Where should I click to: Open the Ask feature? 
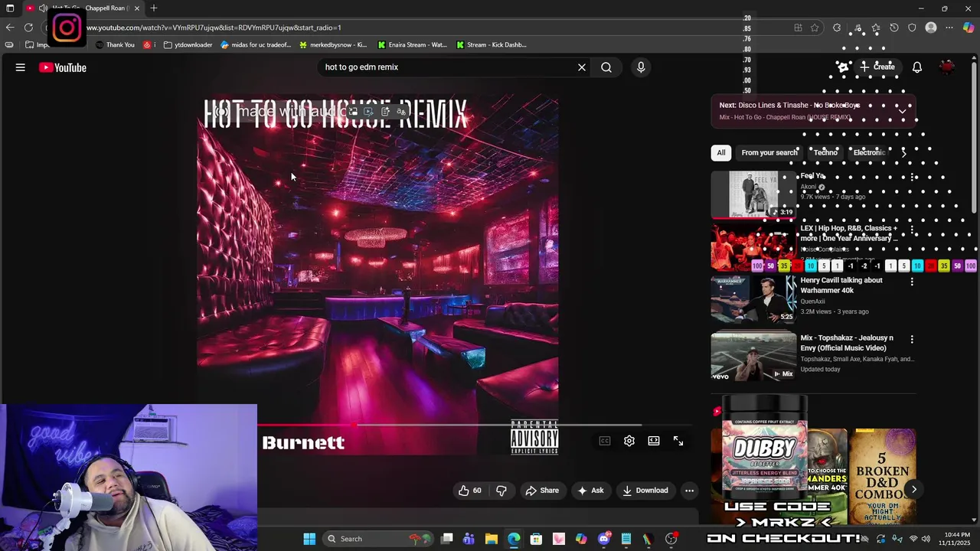[x=591, y=491]
